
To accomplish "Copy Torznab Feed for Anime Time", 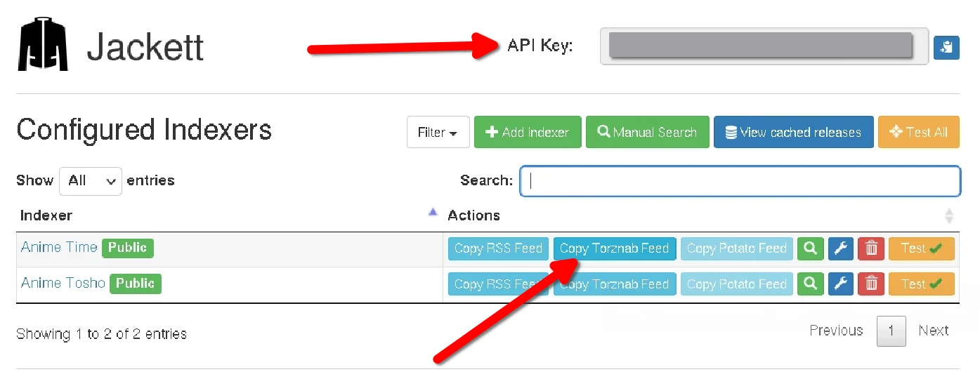I will (615, 248).
